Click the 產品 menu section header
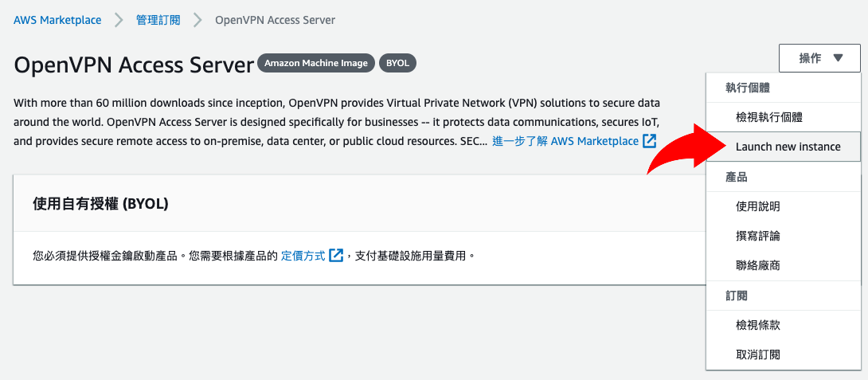Screen dimensions: 868x380 (737, 177)
